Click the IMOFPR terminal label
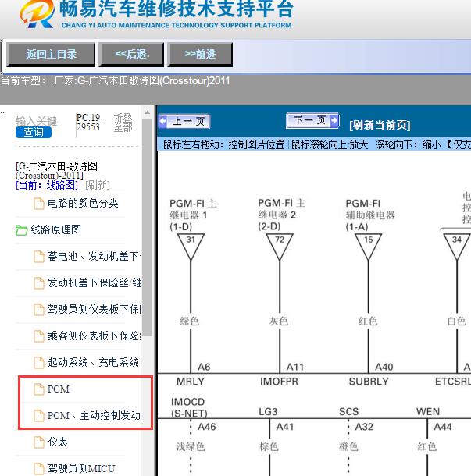 tap(279, 382)
